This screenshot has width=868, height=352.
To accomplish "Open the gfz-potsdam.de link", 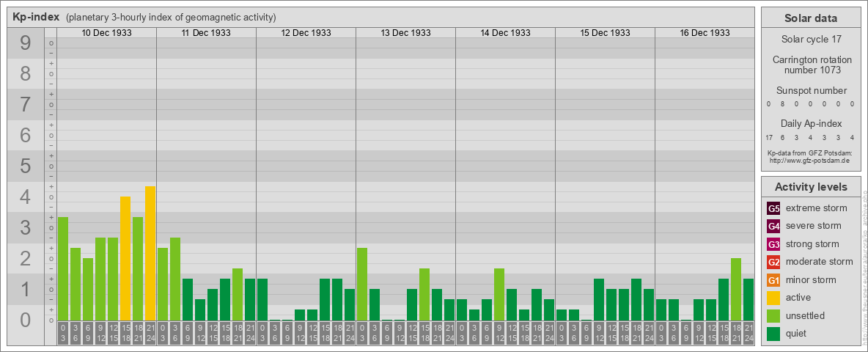I will tap(811, 161).
